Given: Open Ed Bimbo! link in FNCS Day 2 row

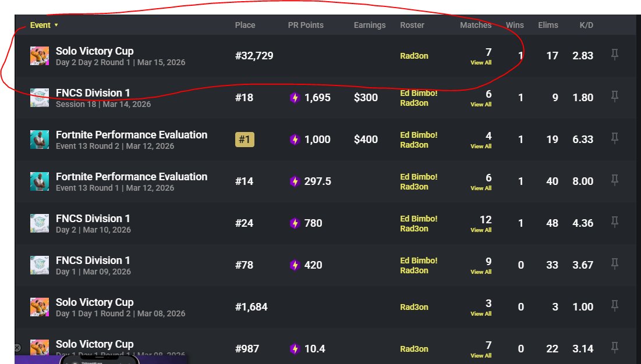Looking at the screenshot, I should (419, 218).
